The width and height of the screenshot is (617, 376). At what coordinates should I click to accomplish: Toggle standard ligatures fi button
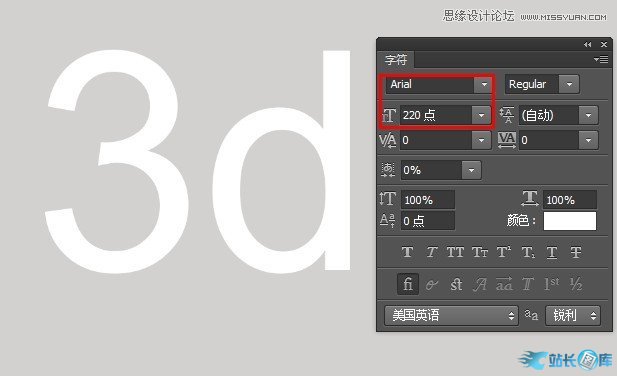(408, 284)
